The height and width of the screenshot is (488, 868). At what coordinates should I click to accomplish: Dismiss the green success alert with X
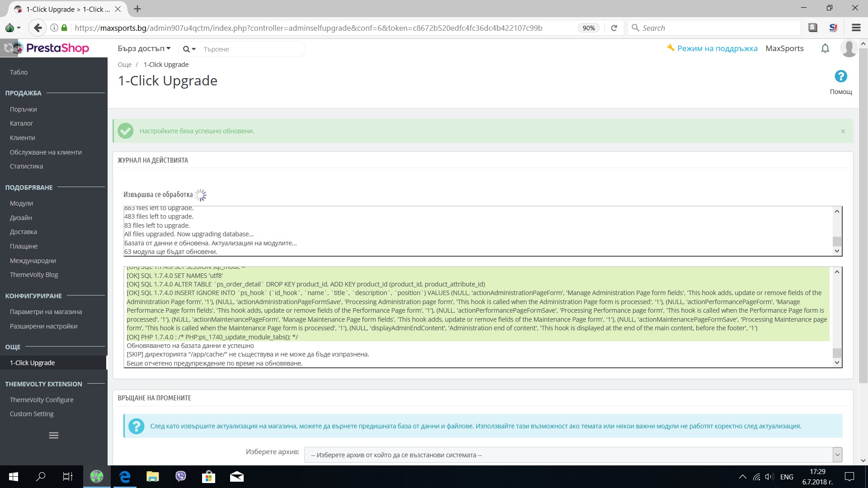(x=843, y=131)
